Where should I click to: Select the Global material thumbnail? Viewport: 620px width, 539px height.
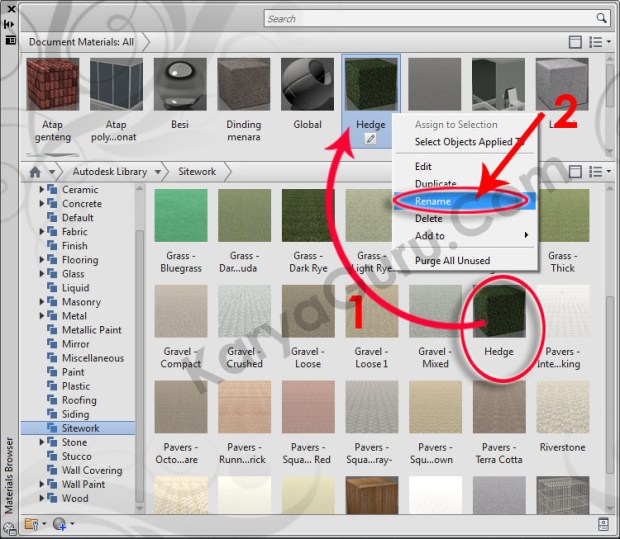pyautogui.click(x=307, y=84)
